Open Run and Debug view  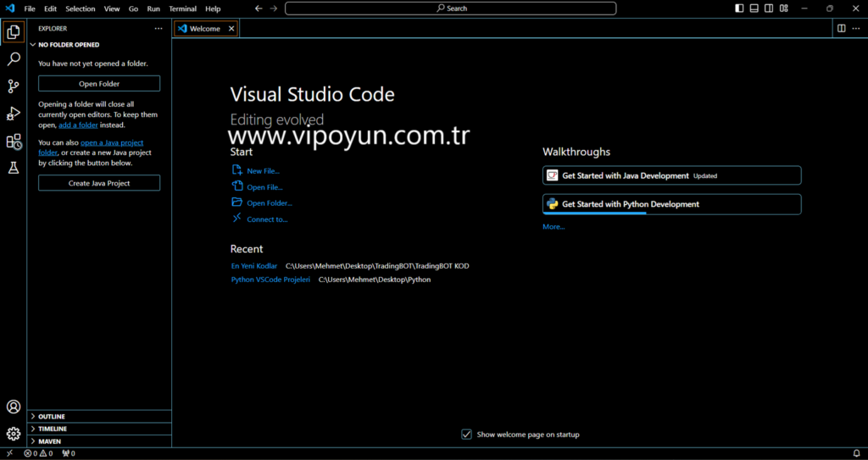(x=14, y=114)
